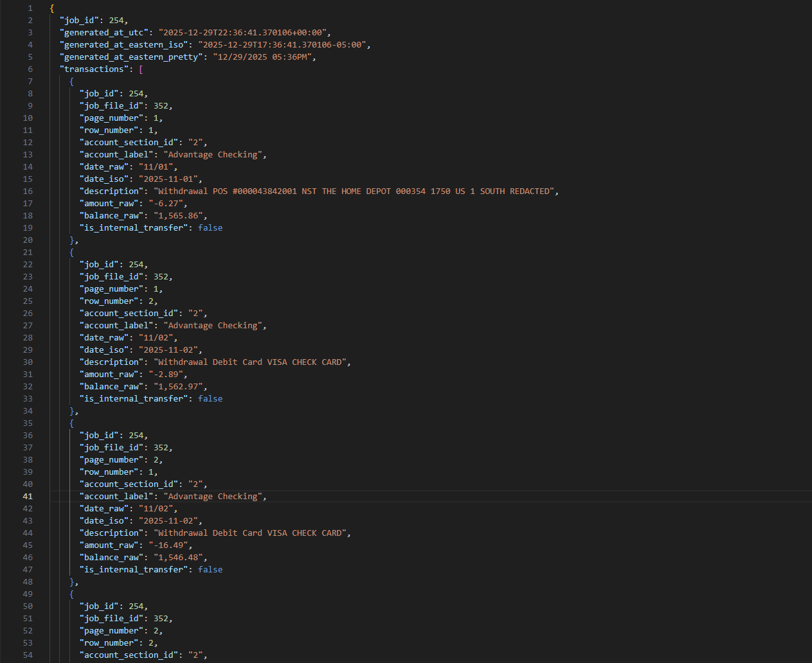The image size is (812, 663).
Task: Click the HOME DEPOT description string
Action: point(356,191)
